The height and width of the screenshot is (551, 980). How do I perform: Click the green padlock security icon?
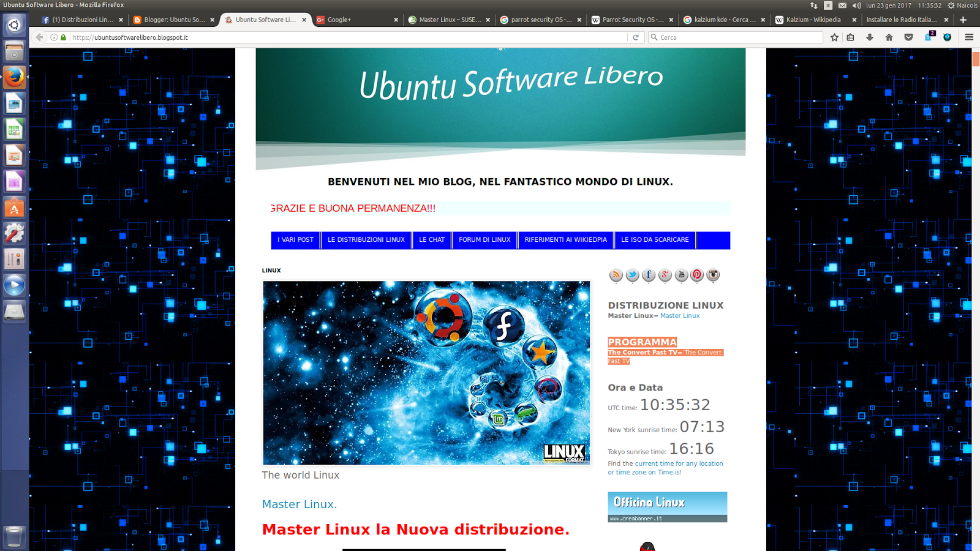tap(63, 37)
